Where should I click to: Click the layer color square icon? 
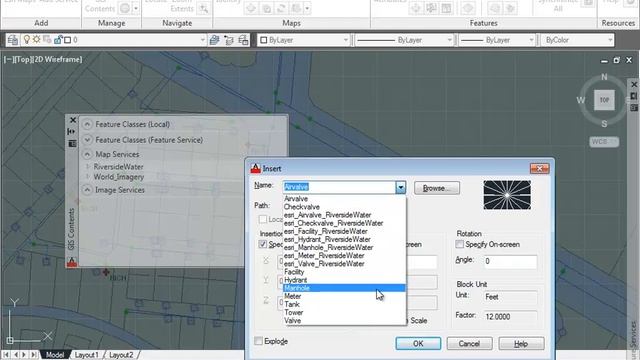[x=68, y=40]
